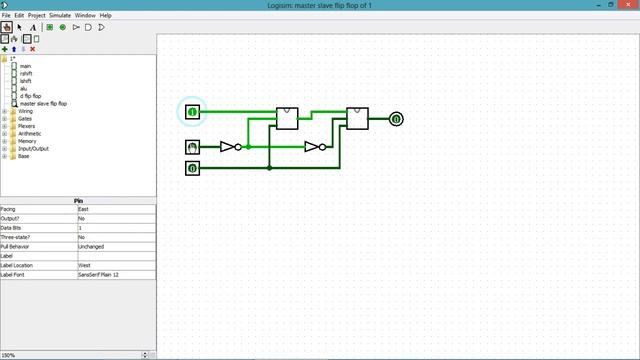
Task: Click the second D flip-flop component
Action: click(357, 119)
